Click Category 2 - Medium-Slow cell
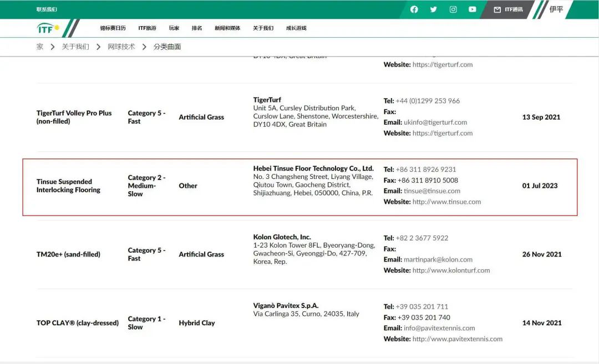The height and width of the screenshot is (364, 599). click(146, 186)
